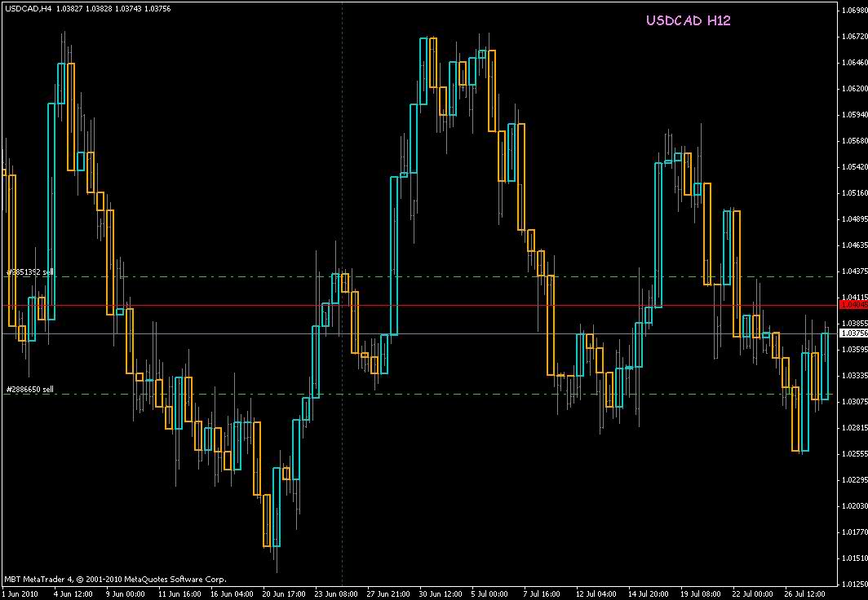This screenshot has height=600, width=868.
Task: Select the red 1.04045 price tag
Action: [854, 305]
